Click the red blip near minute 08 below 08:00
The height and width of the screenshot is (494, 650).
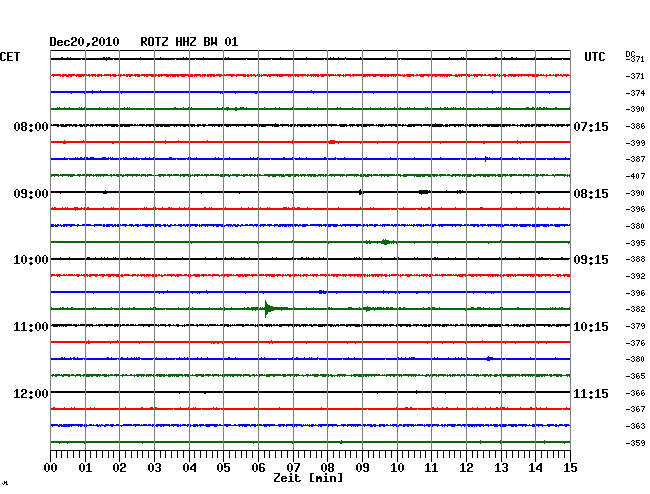332,142
